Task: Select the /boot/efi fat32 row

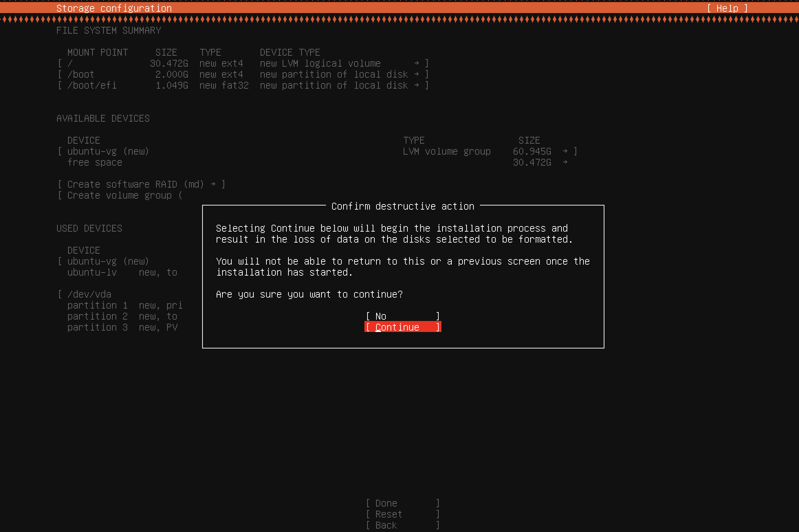Action: [x=223, y=85]
